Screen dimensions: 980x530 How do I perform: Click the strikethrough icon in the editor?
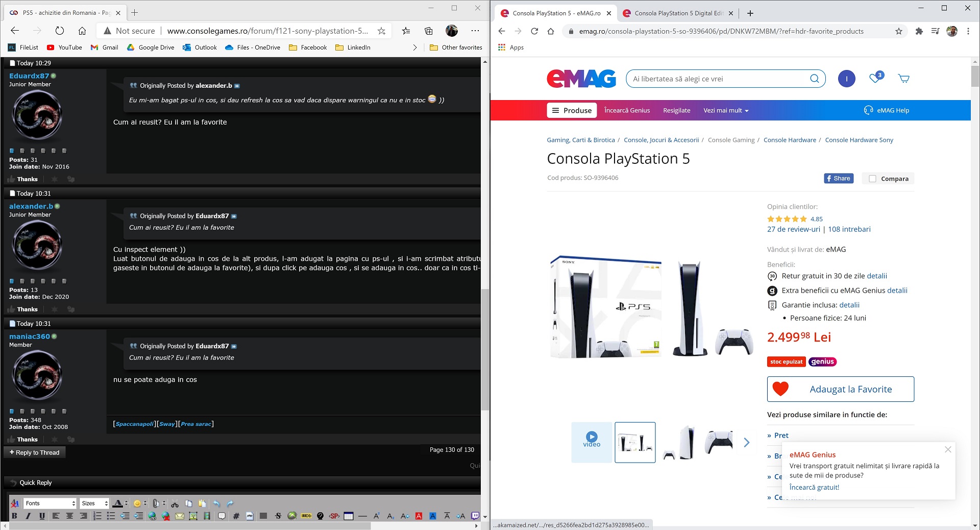click(x=278, y=516)
